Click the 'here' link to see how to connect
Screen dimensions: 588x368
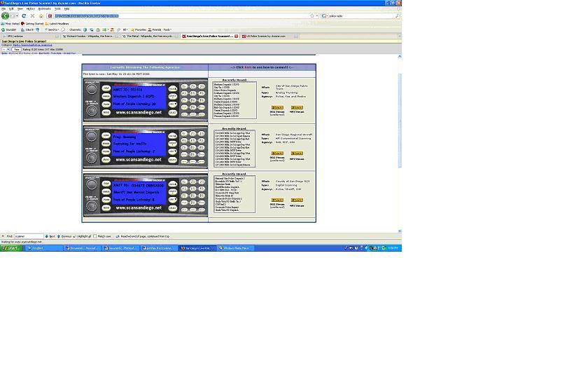pyautogui.click(x=248, y=67)
